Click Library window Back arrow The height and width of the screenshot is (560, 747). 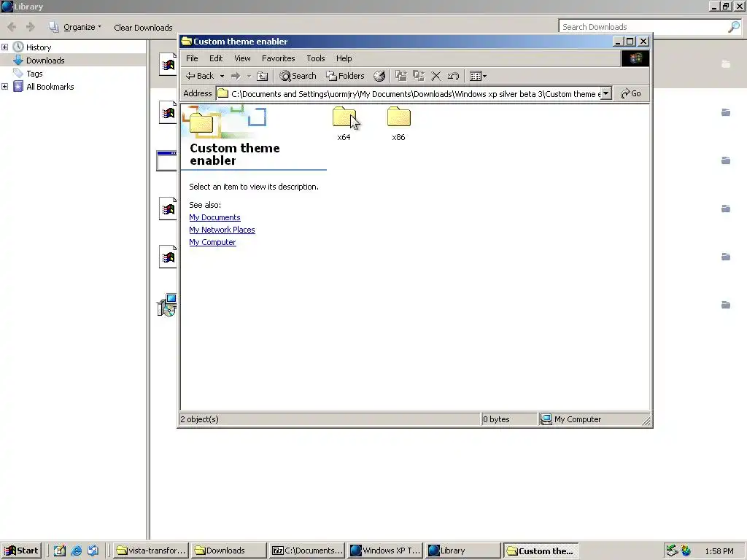click(12, 27)
